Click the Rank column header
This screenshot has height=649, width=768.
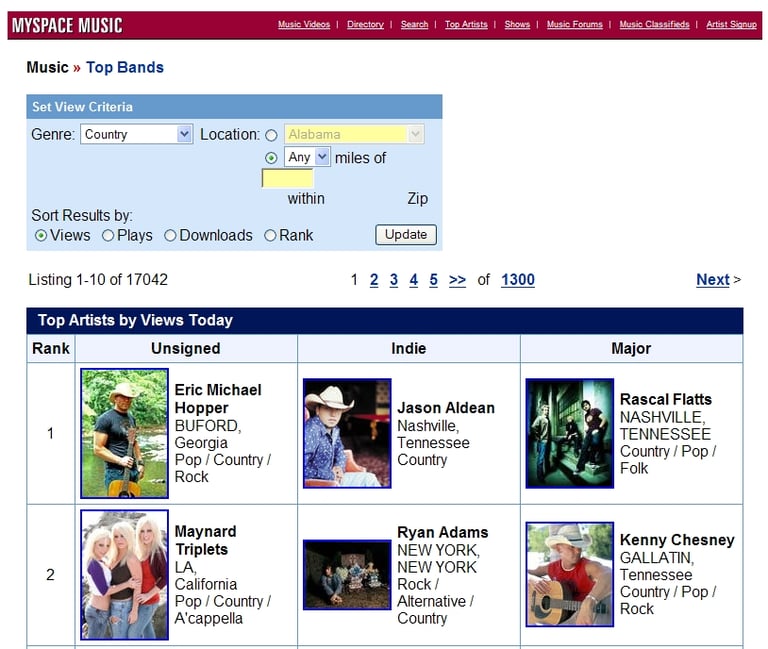pyautogui.click(x=50, y=348)
